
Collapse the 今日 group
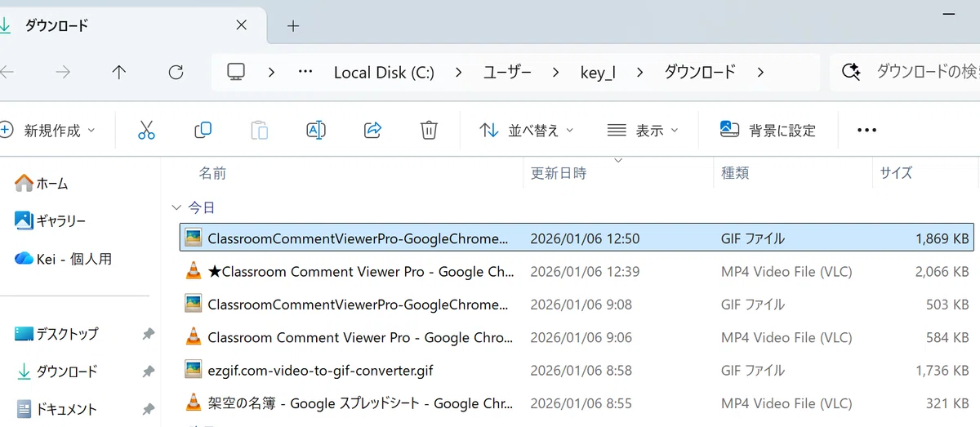coord(176,208)
